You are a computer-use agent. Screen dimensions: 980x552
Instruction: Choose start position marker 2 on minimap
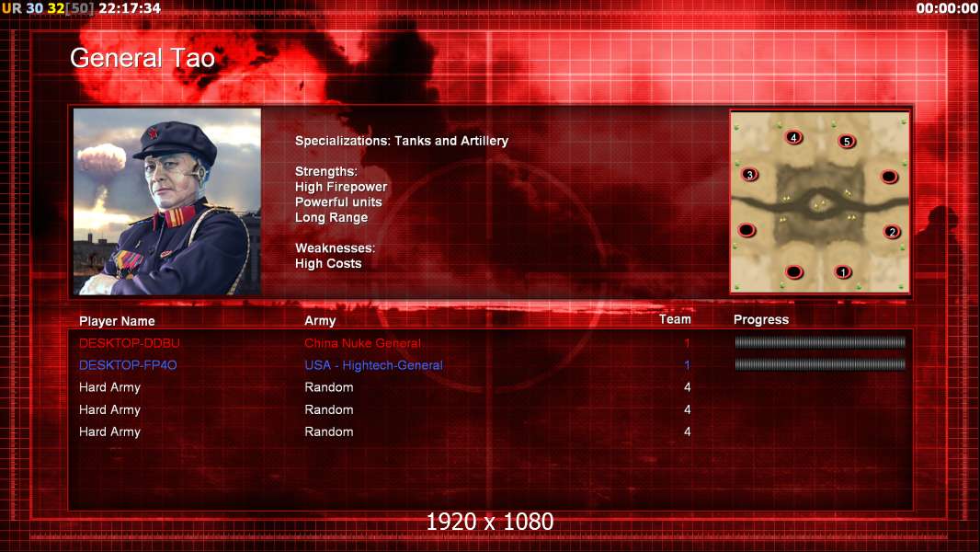[892, 232]
